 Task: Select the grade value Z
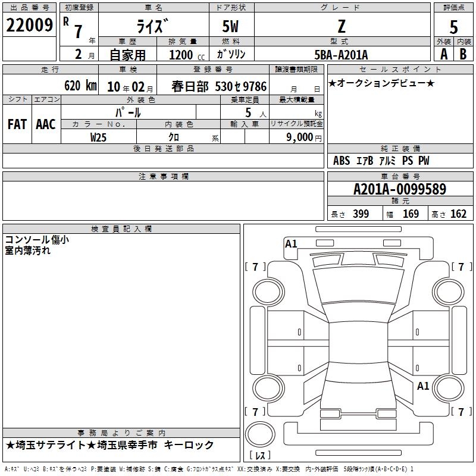(342, 26)
